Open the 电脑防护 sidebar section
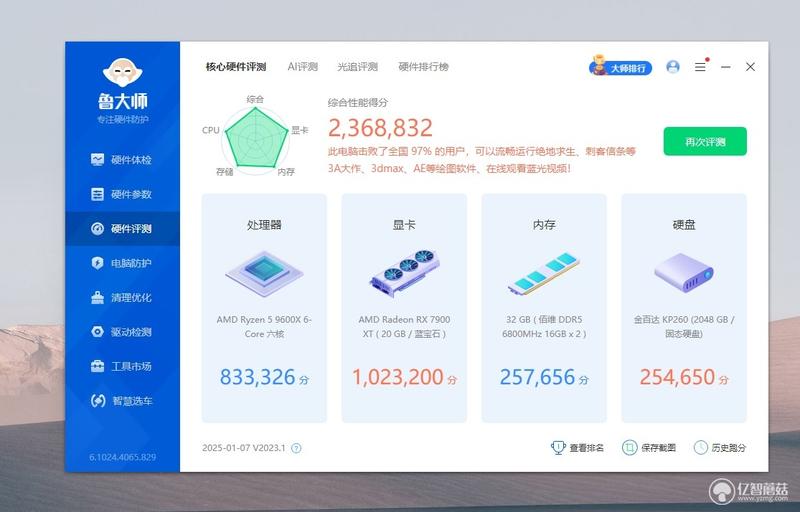Viewport: 800px width, 512px height. point(121,263)
